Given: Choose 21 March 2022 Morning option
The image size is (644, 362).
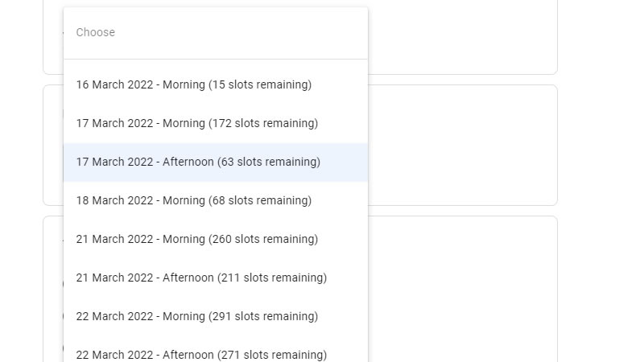Looking at the screenshot, I should point(197,239).
